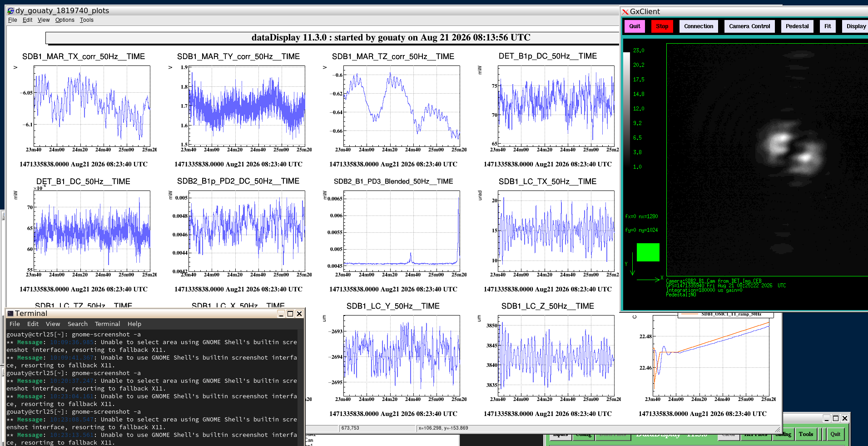Open the Tools menu in plots window
The image size is (868, 446).
[x=86, y=20]
